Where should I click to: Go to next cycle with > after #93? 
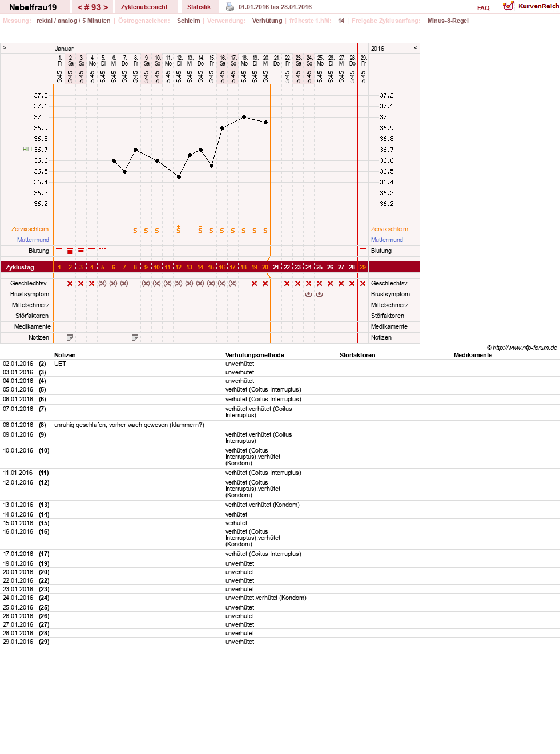106,7
